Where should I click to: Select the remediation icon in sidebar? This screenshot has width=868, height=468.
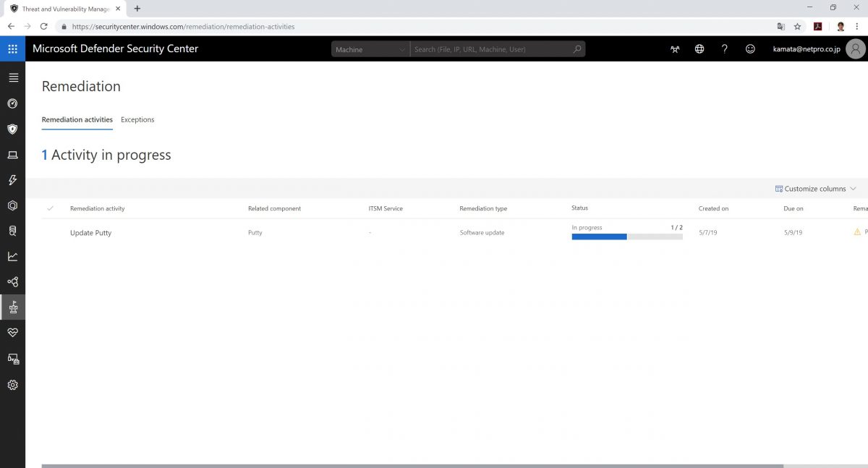(x=12, y=307)
